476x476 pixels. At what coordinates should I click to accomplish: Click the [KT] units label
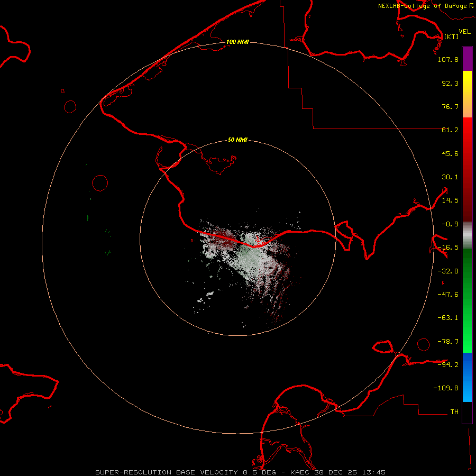[452, 36]
